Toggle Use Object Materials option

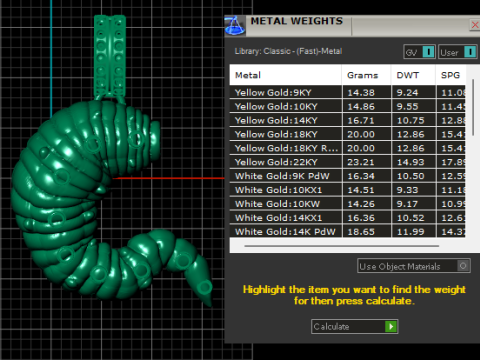414,266
